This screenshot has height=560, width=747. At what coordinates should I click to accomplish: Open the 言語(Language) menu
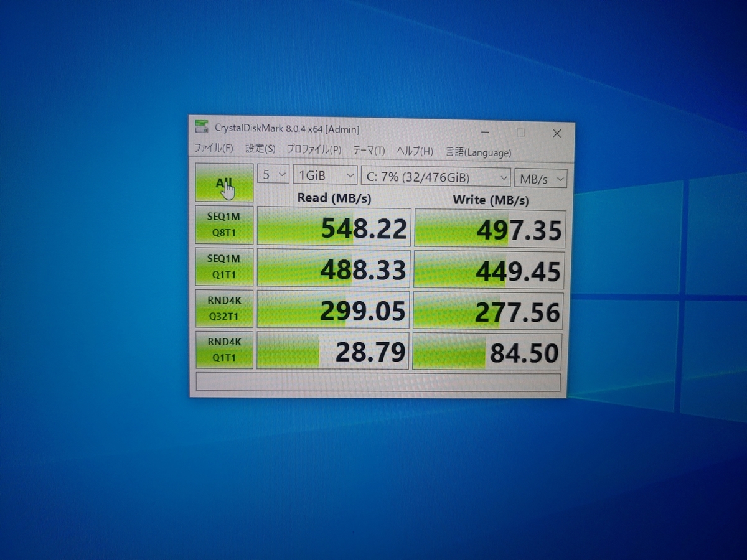tap(478, 152)
